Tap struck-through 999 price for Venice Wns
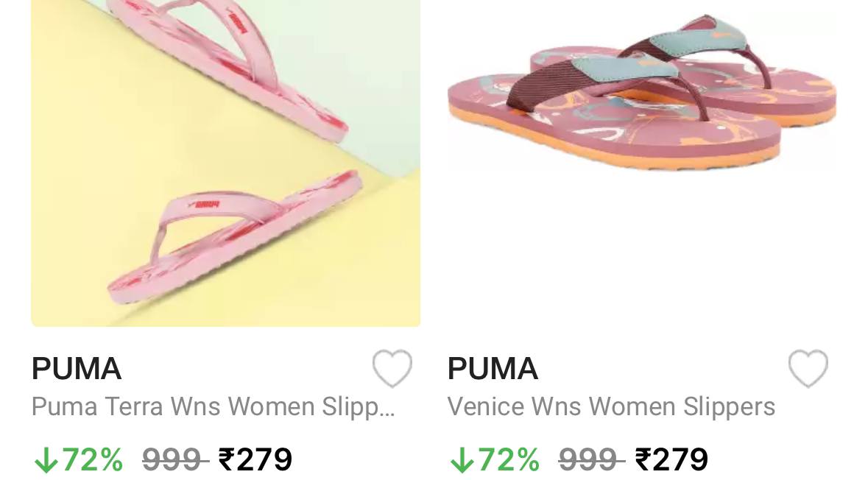This screenshot has height=480, width=868. click(x=591, y=459)
